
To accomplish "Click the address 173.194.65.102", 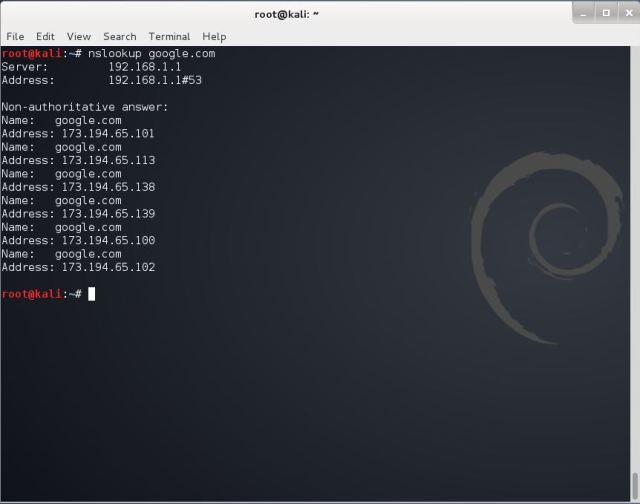I will pyautogui.click(x=108, y=267).
